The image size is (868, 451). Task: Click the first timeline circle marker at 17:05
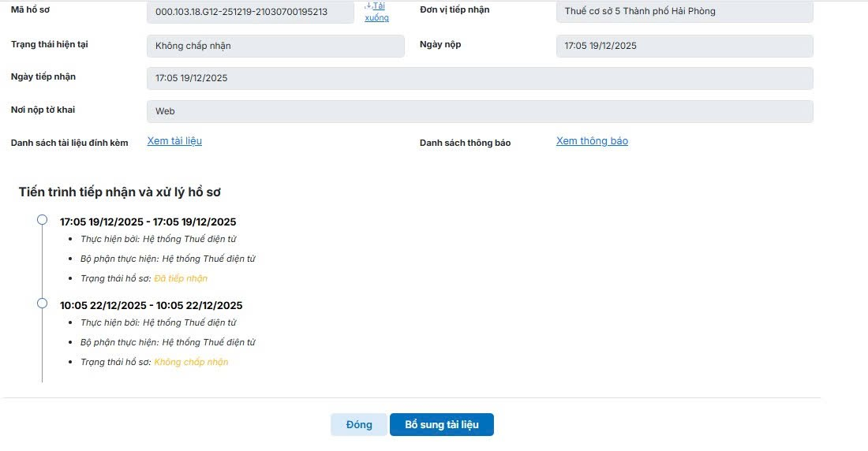point(43,221)
